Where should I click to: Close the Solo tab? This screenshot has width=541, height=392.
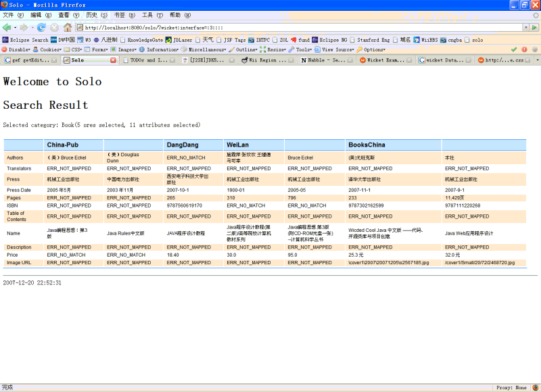click(113, 60)
